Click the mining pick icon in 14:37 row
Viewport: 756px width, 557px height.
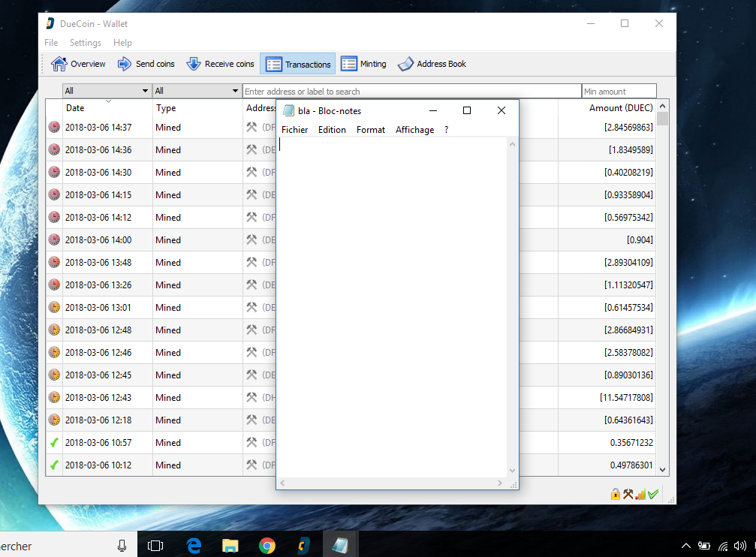(251, 128)
